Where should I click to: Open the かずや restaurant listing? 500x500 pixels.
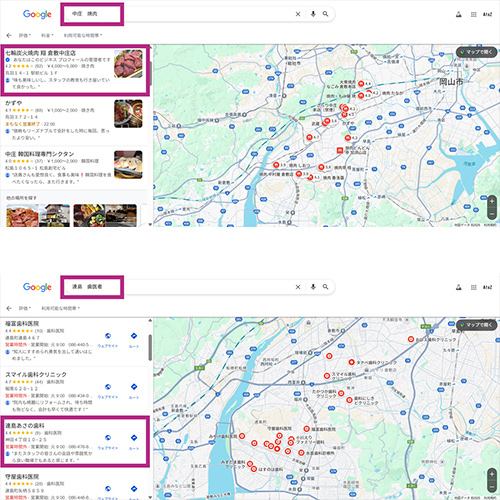[75, 120]
